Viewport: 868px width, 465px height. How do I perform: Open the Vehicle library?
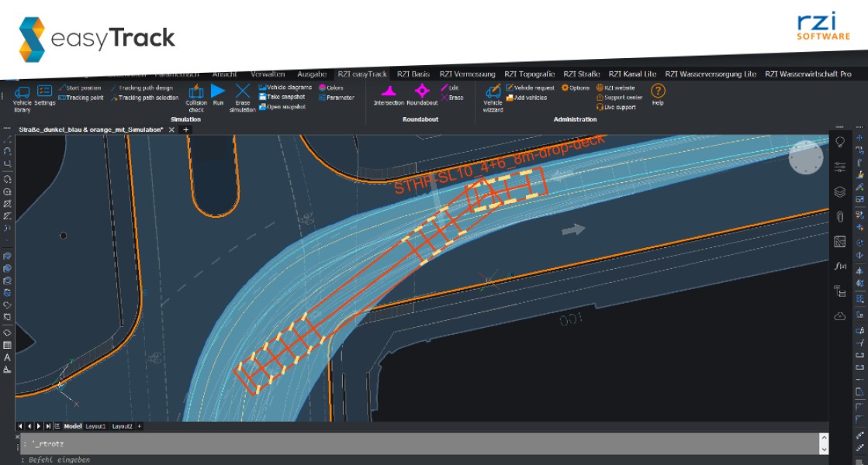22,96
